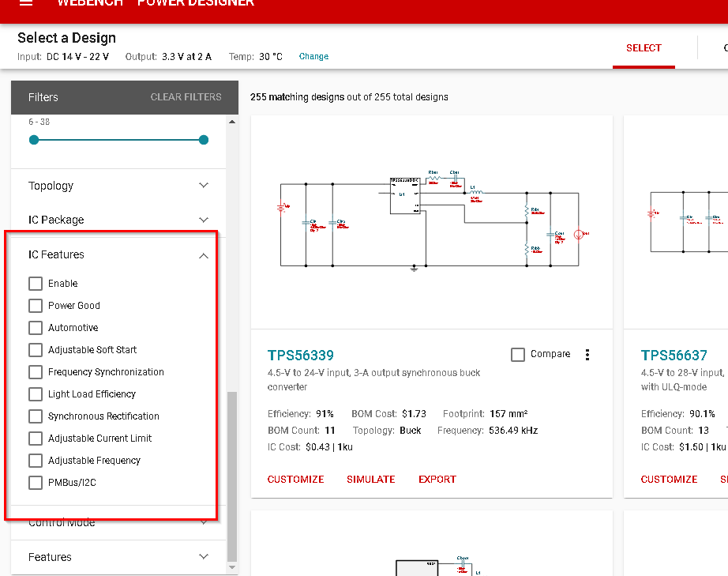
Task: Select the PMBus/I2C checkbox
Action: (x=35, y=482)
